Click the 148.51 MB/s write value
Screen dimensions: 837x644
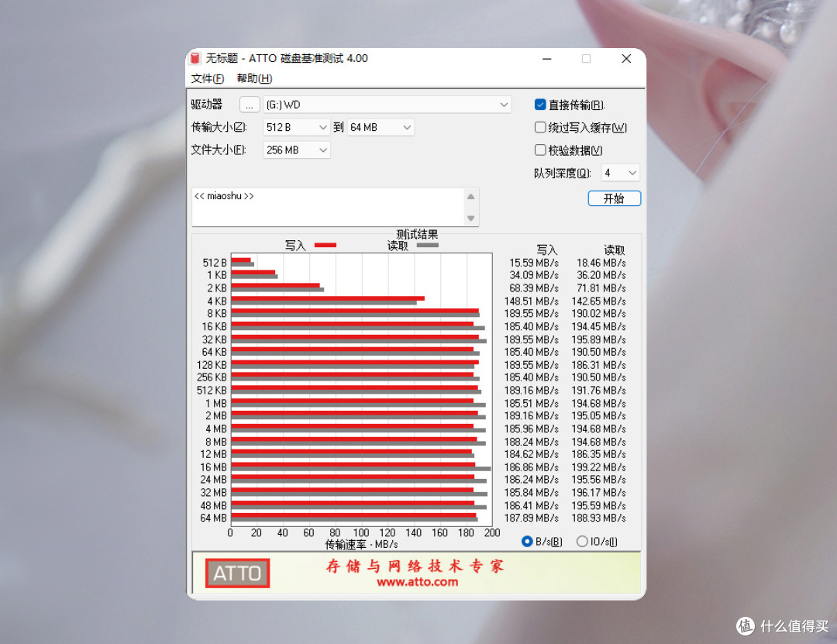coord(532,301)
